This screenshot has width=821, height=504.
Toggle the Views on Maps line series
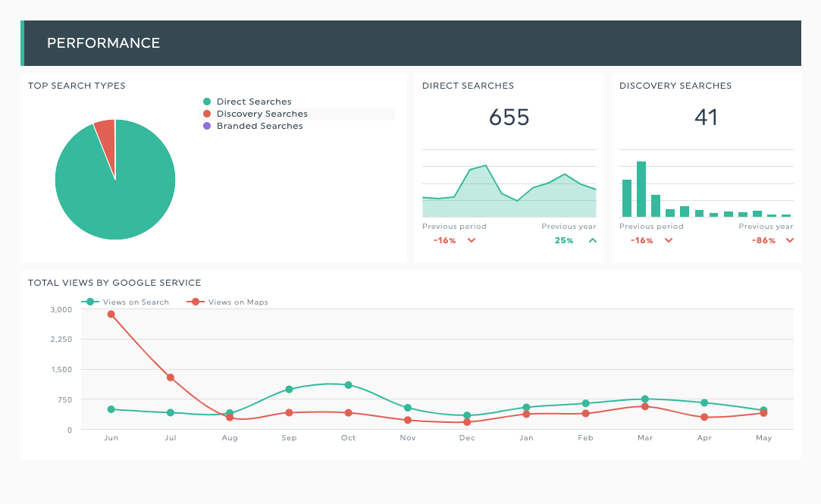[231, 302]
